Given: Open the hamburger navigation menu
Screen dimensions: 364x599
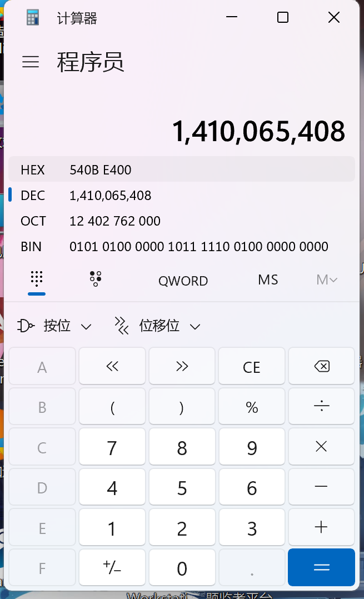Looking at the screenshot, I should [x=31, y=62].
